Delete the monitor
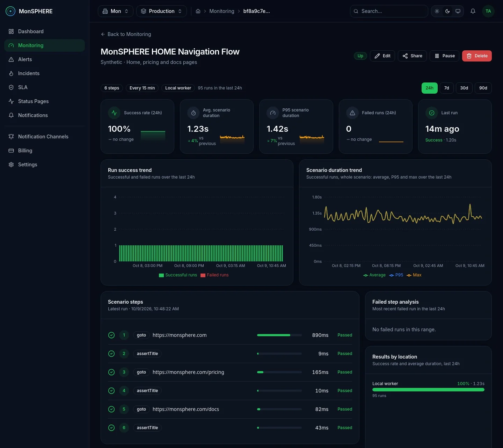503x448 pixels. [477, 56]
